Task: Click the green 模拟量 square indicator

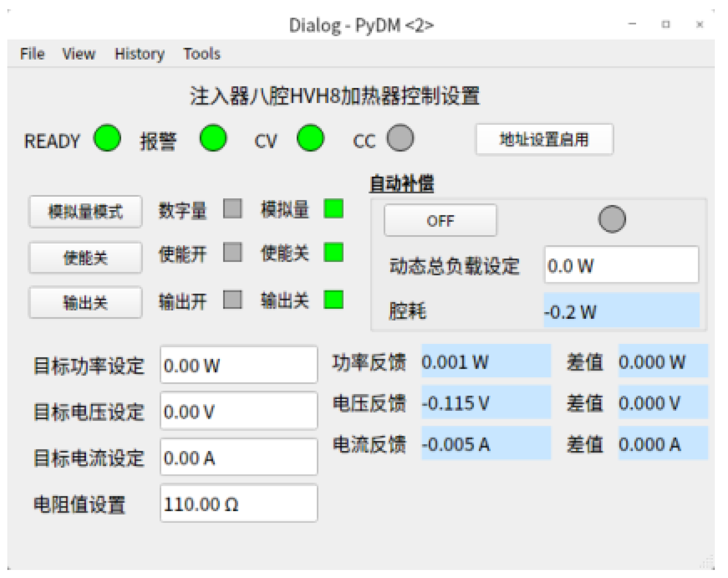Action: pyautogui.click(x=333, y=208)
